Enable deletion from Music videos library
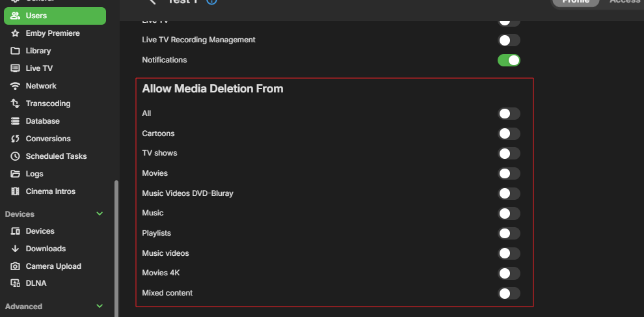This screenshot has width=644, height=317. coord(509,253)
